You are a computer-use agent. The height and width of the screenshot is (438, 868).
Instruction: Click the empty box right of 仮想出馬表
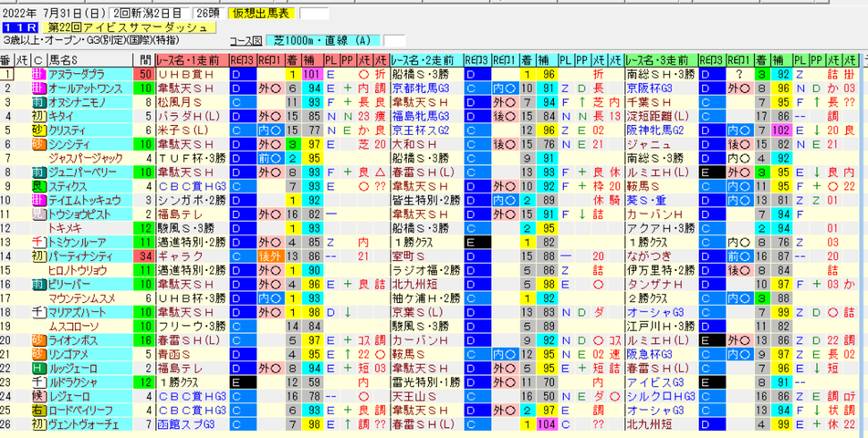pyautogui.click(x=314, y=14)
